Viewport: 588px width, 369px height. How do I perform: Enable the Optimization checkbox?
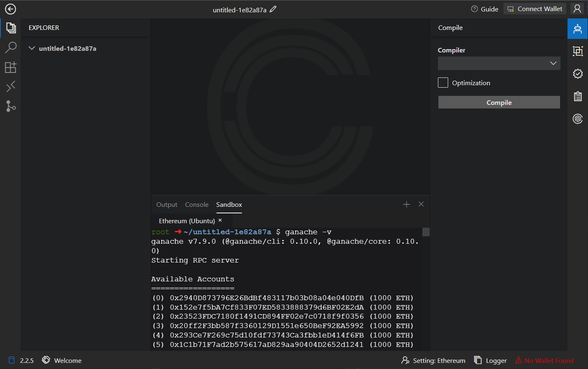443,83
